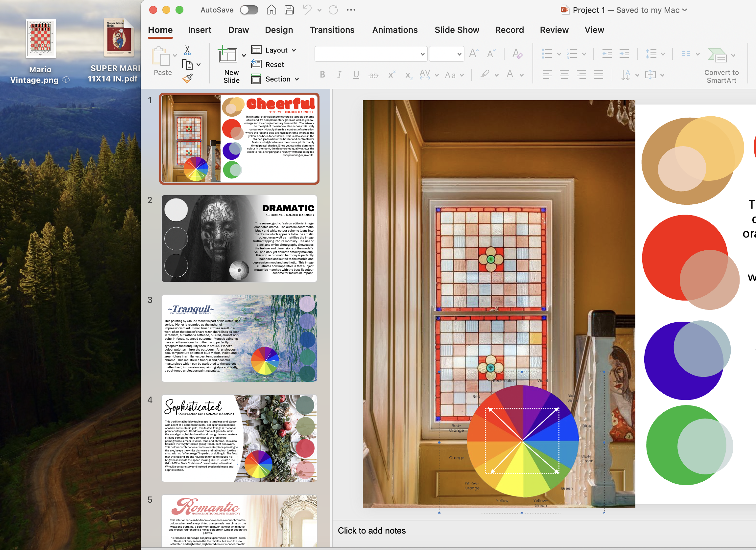Viewport: 756px width, 550px height.
Task: Save the presentation with the disk icon
Action: point(289,10)
